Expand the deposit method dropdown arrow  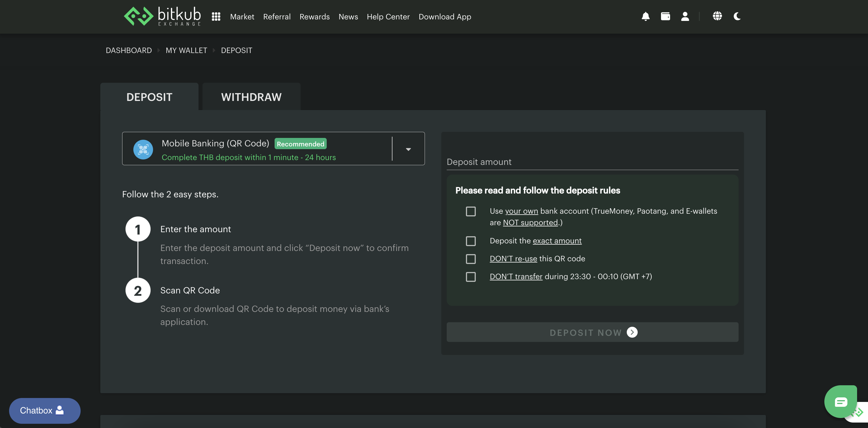coord(408,149)
